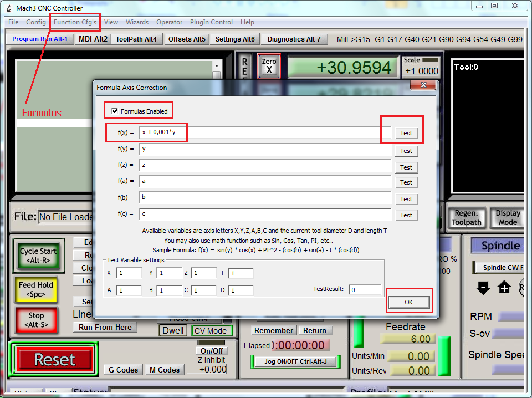Click the A test variable field

point(129,290)
